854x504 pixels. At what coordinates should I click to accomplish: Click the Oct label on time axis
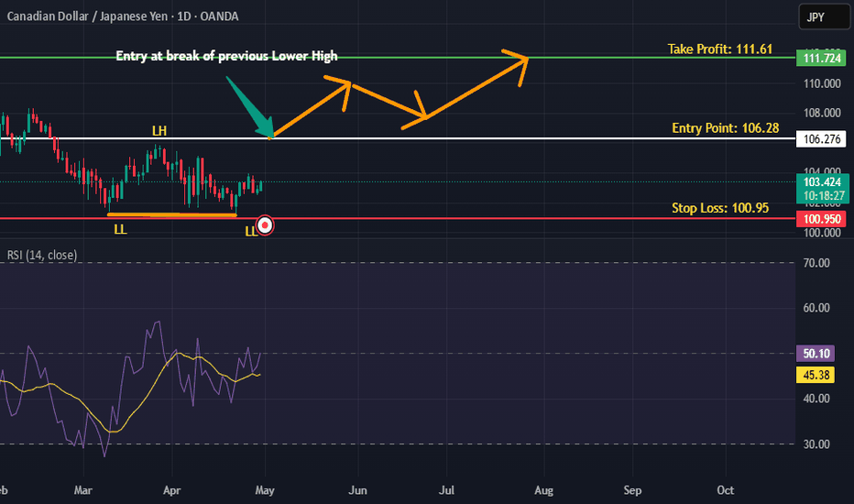pyautogui.click(x=726, y=490)
